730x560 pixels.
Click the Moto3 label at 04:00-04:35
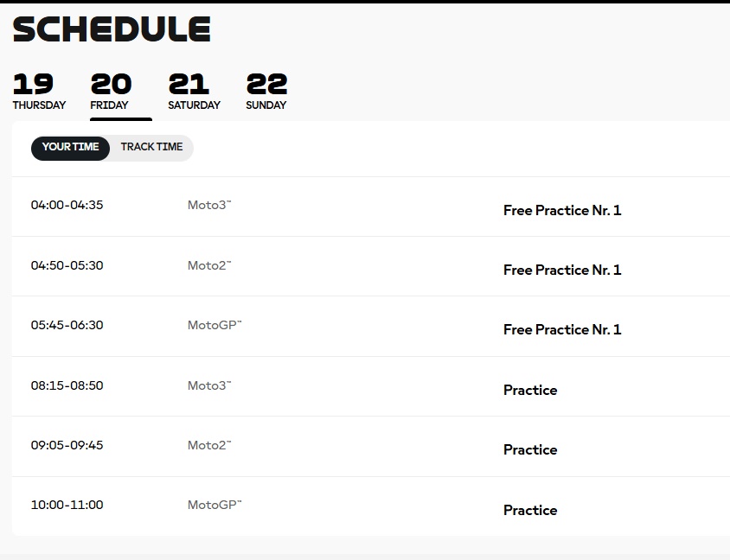tap(209, 206)
